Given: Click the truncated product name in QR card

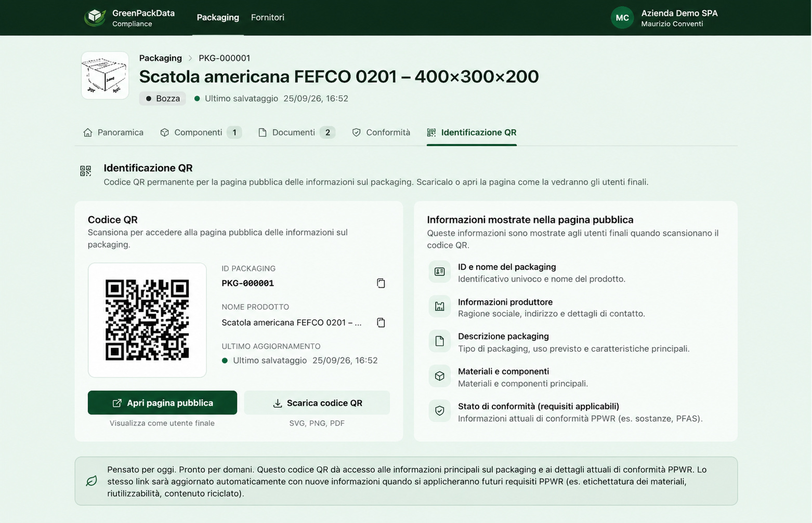Looking at the screenshot, I should (292, 323).
